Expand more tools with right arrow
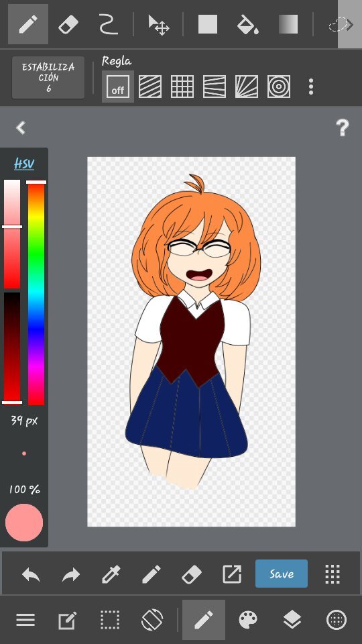The height and width of the screenshot is (644, 362). pos(350,24)
